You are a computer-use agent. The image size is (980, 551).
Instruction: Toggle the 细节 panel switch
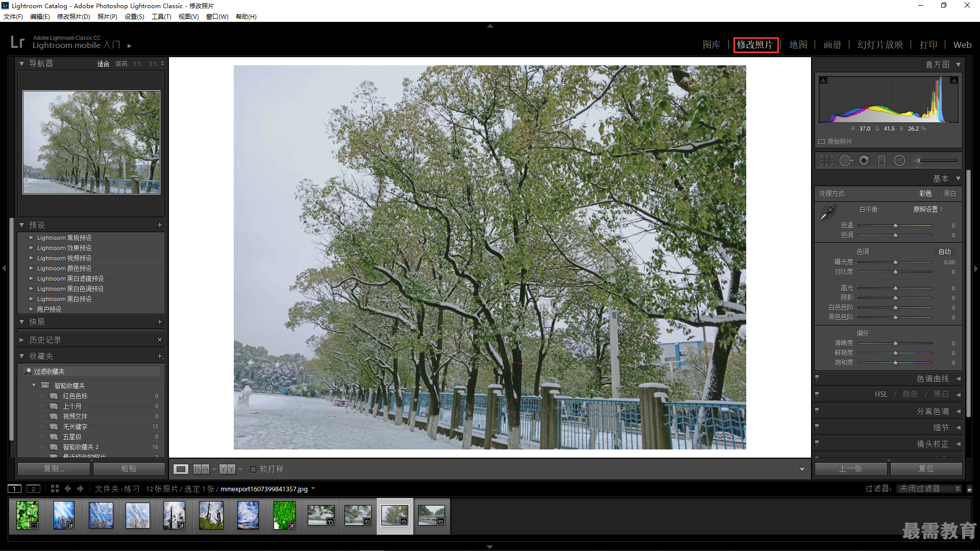[817, 427]
